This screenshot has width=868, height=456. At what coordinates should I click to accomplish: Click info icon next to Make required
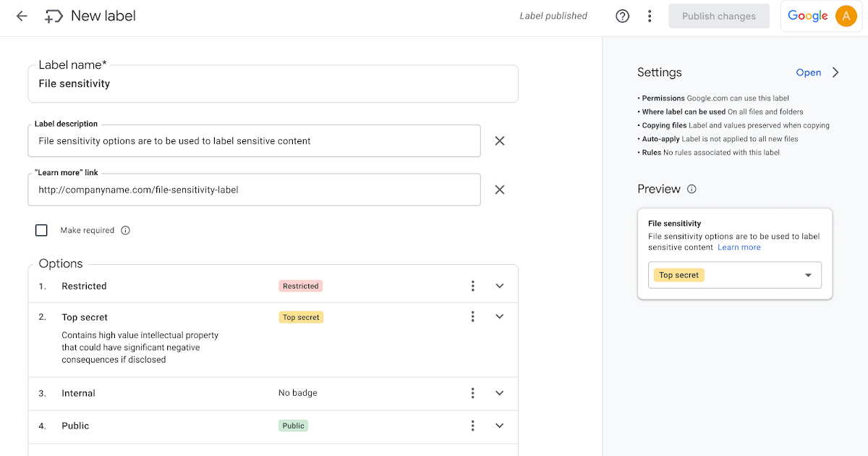125,230
